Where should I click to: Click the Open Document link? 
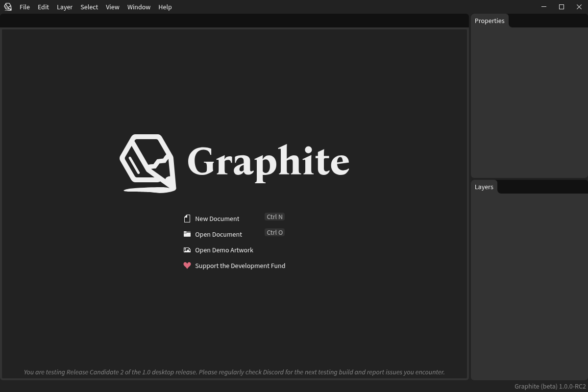coord(219,234)
